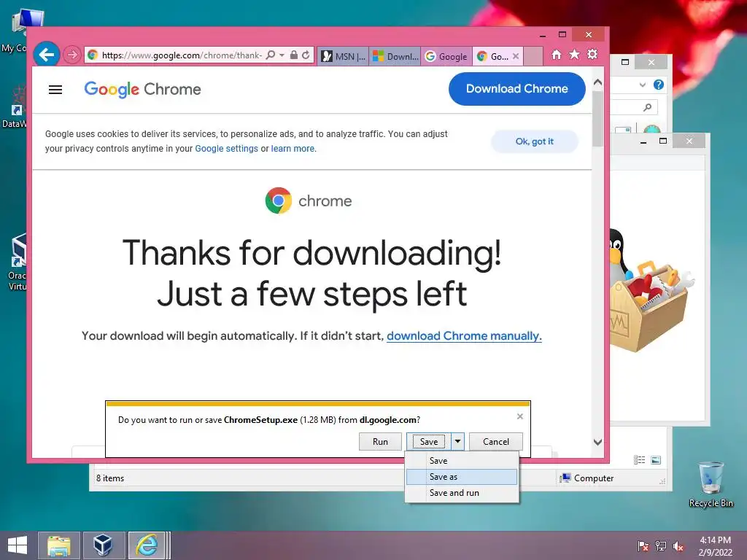Open the Google settings link
The height and width of the screenshot is (560, 747).
coord(226,149)
